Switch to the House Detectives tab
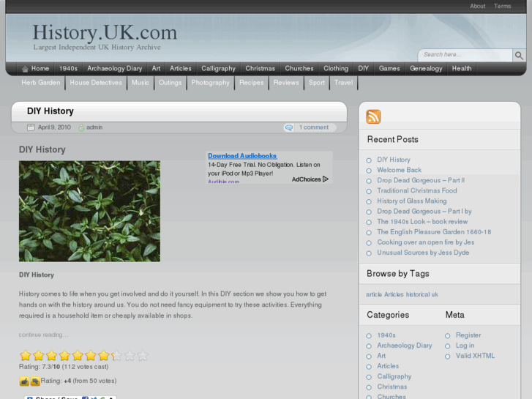The image size is (532, 399). point(96,83)
